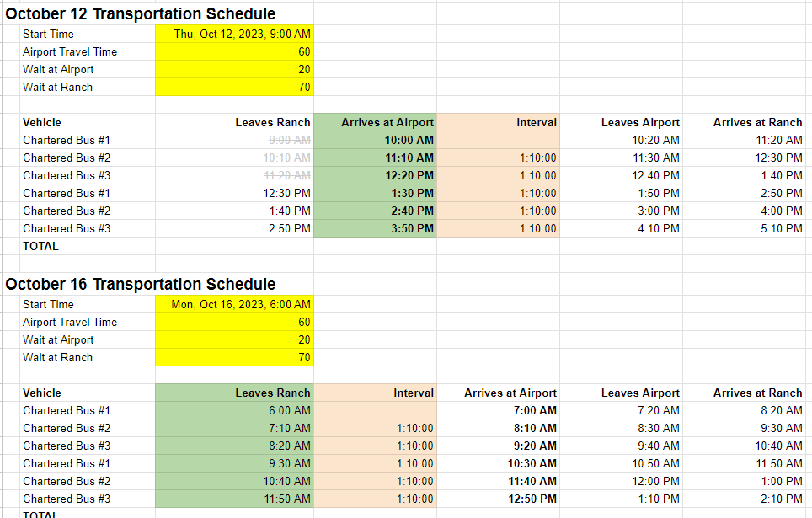The height and width of the screenshot is (518, 812).
Task: Click the October 16 Transportation Schedule heading
Action: coord(141,285)
